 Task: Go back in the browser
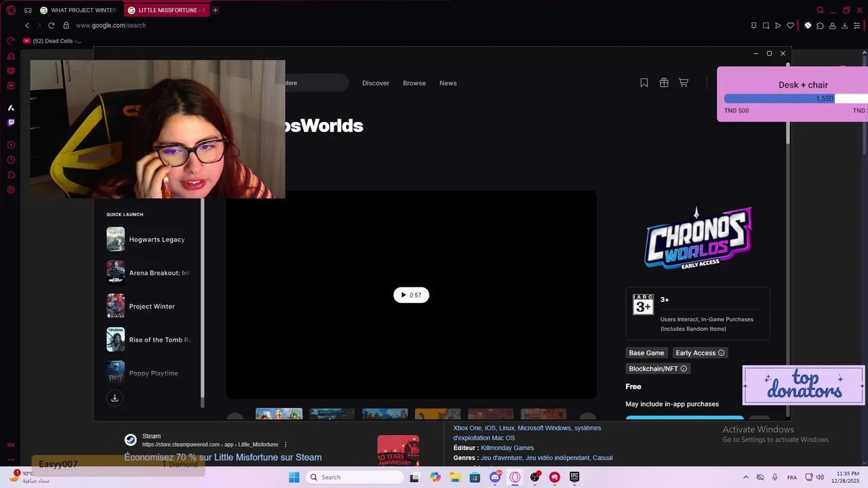[27, 25]
